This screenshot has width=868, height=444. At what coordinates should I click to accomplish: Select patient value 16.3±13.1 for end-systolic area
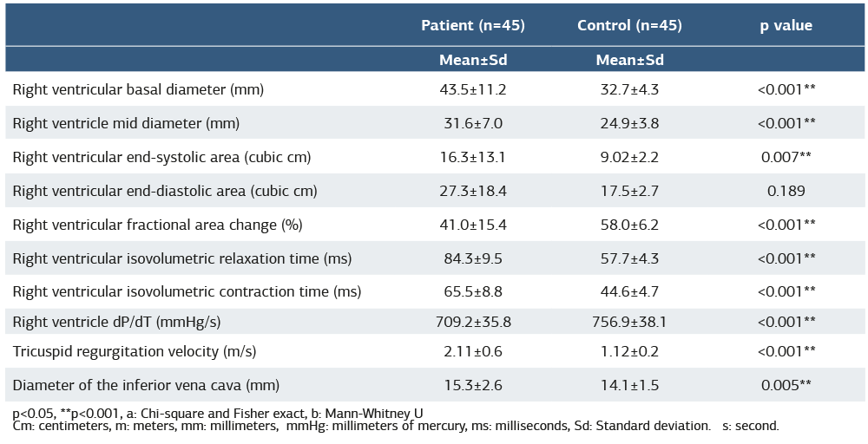click(473, 157)
